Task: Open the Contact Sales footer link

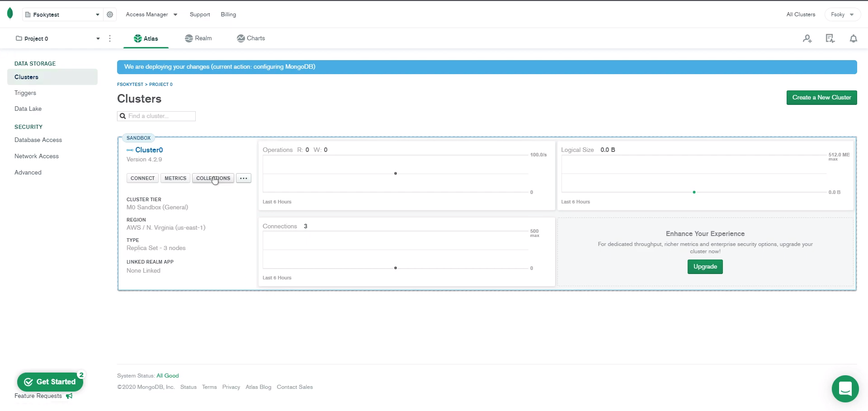Action: point(295,387)
